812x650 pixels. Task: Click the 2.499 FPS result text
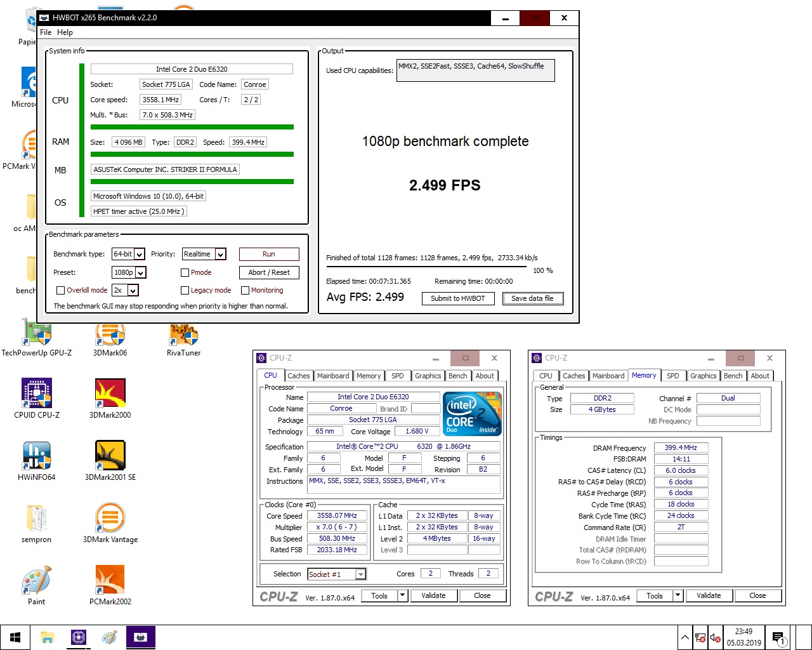point(445,185)
